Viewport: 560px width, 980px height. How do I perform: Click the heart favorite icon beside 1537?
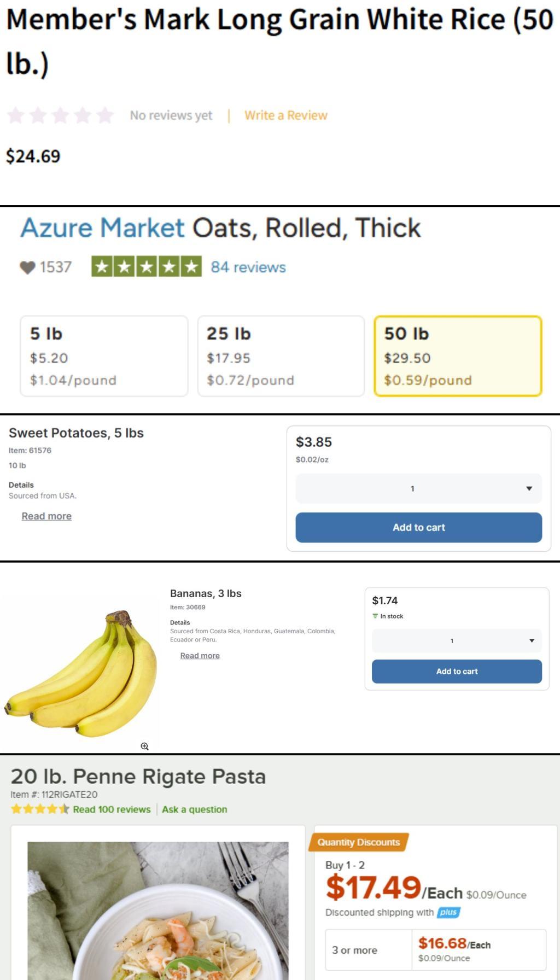point(27,267)
